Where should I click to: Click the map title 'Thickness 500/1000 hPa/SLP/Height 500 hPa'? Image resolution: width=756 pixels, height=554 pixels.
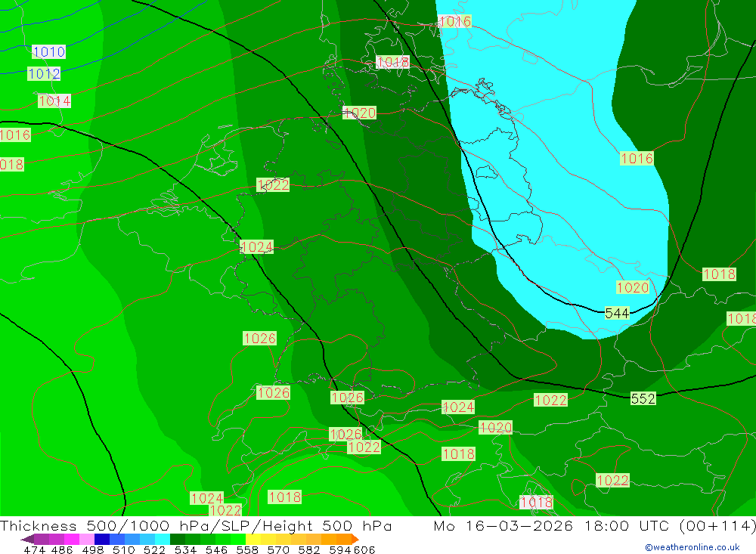tap(196, 525)
